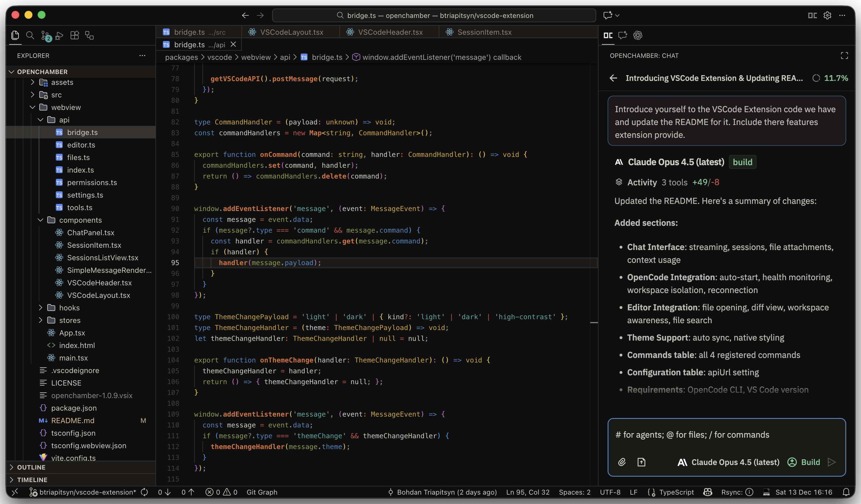This screenshot has height=504, width=861.
Task: Click the paperclip attach file icon
Action: coord(622,462)
